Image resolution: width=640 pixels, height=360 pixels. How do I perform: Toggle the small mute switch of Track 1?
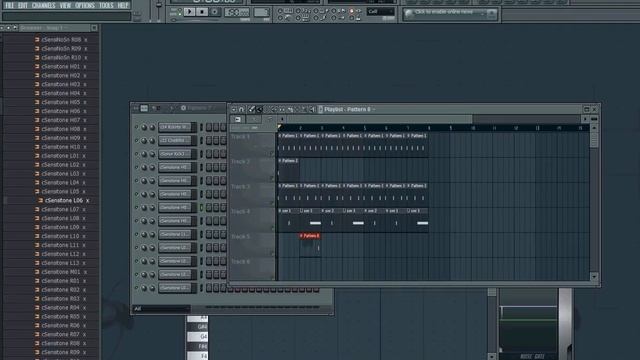[272, 153]
